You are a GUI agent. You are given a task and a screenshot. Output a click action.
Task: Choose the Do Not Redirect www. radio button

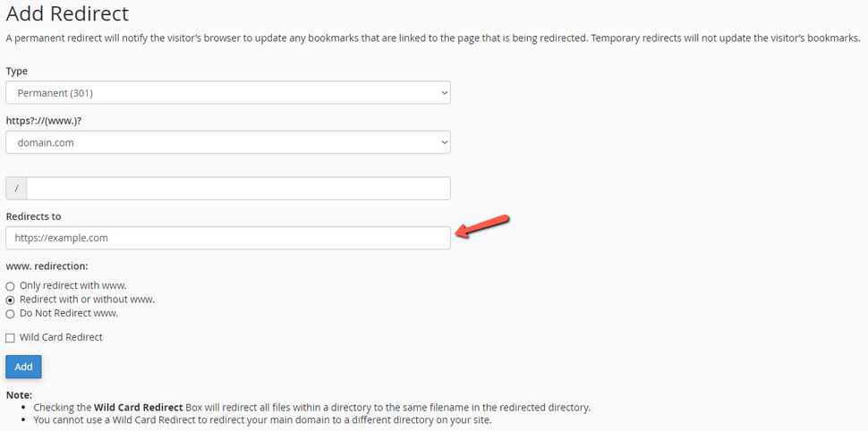point(10,314)
